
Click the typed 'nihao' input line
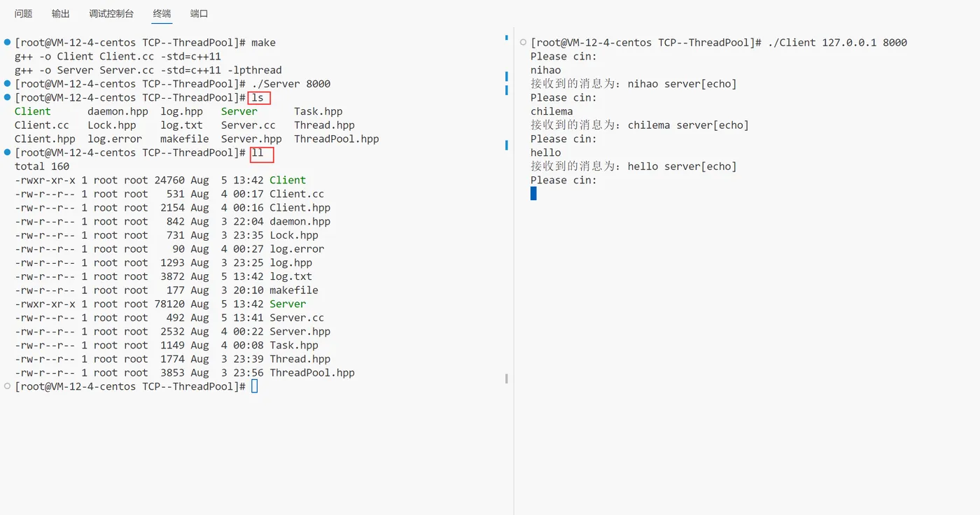tap(546, 70)
